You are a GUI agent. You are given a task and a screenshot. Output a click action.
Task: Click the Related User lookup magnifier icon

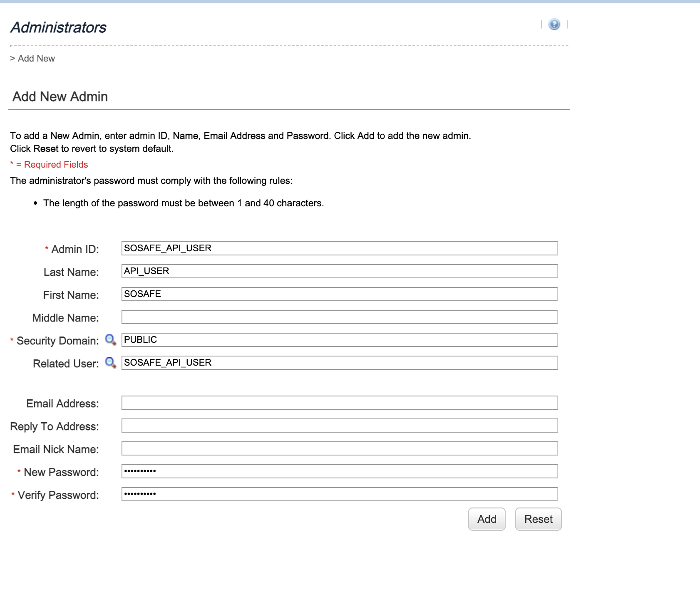(x=110, y=363)
